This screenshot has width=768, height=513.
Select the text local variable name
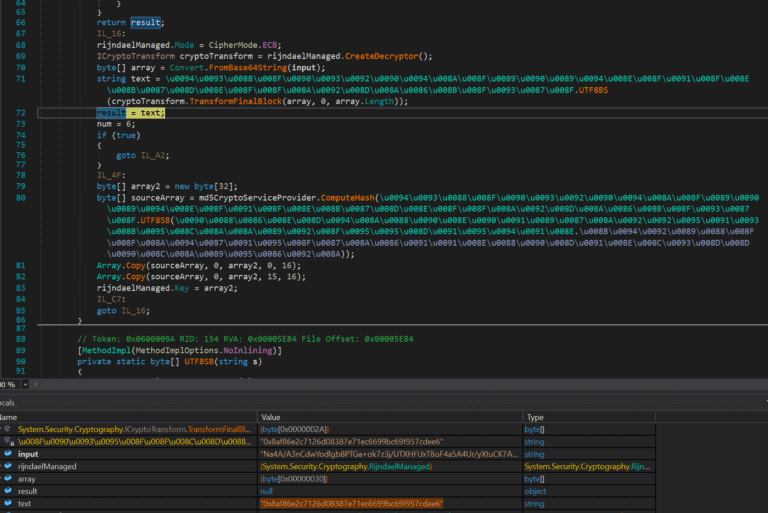24,504
